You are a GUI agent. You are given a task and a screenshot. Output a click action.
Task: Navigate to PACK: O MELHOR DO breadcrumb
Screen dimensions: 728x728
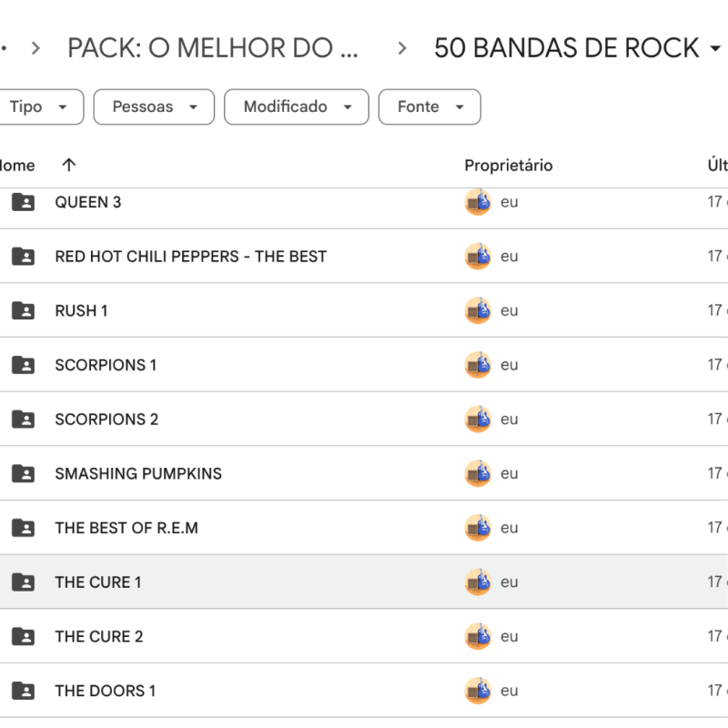coord(213,47)
